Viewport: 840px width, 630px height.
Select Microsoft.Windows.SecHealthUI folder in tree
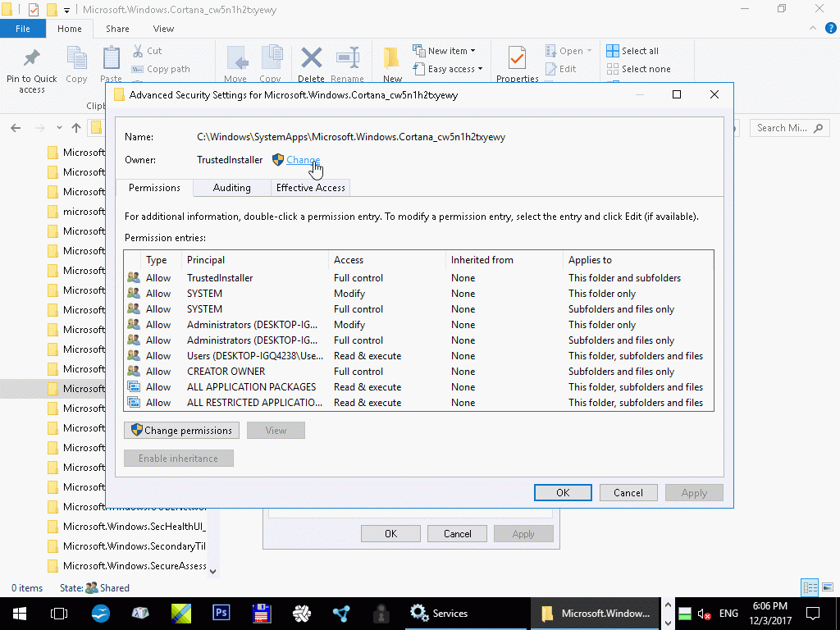click(x=126, y=527)
